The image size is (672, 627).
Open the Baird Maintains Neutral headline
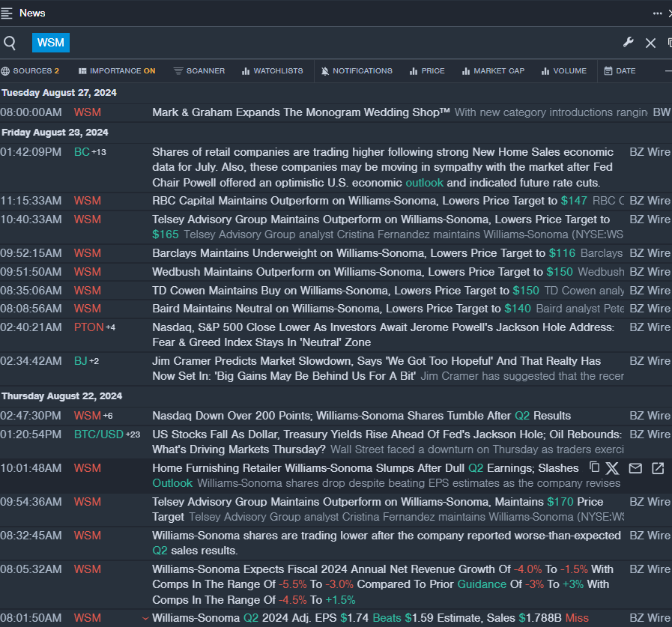pos(342,309)
